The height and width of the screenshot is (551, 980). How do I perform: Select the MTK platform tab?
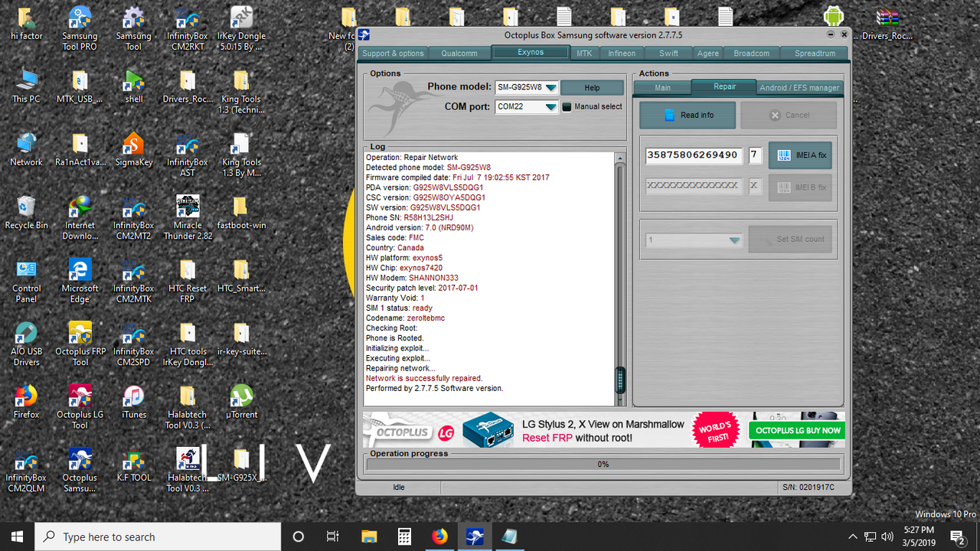584,54
